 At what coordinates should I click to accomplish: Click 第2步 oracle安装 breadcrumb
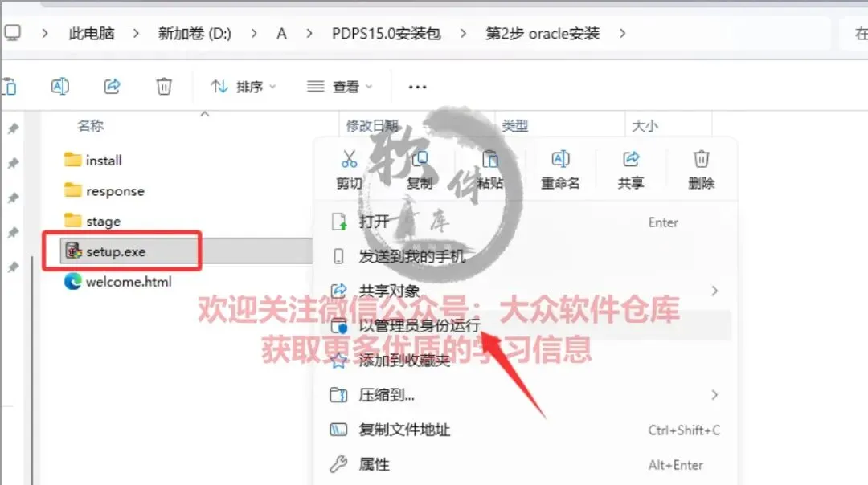coord(542,34)
